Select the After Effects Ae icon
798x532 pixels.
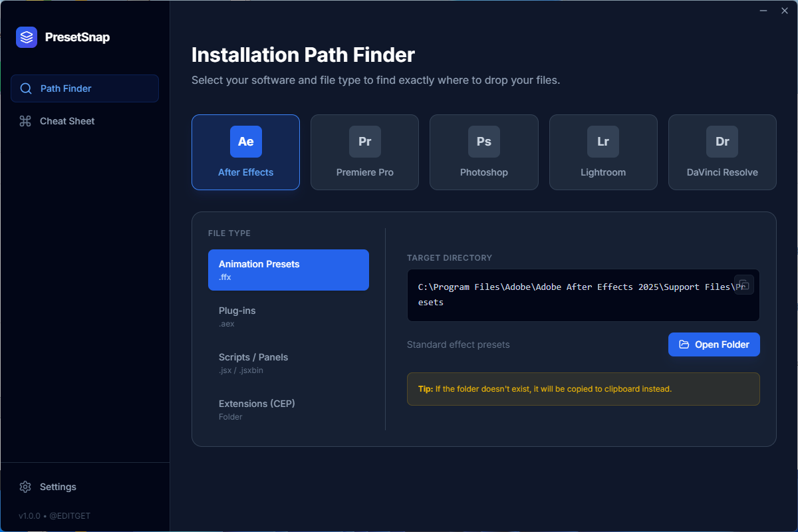(x=246, y=142)
